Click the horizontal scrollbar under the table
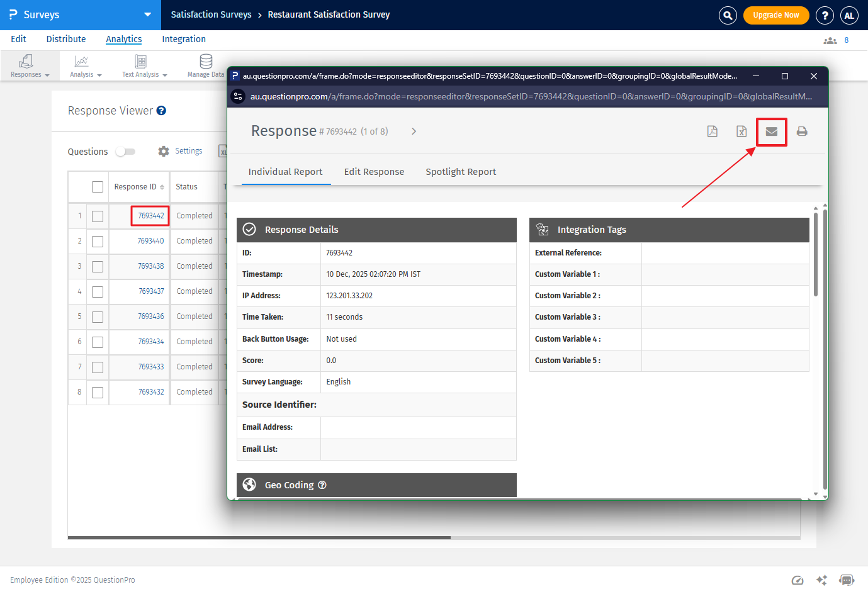Viewport: 868px width, 594px height. point(259,537)
